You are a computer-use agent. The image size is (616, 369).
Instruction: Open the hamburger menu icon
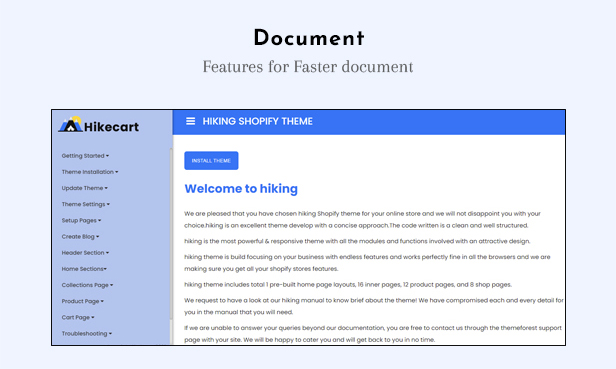click(x=191, y=121)
